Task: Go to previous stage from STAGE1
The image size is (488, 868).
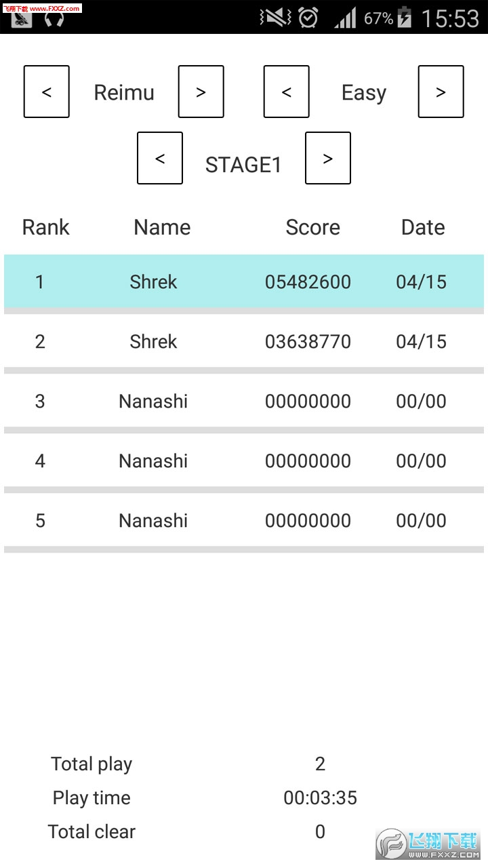Action: point(160,158)
